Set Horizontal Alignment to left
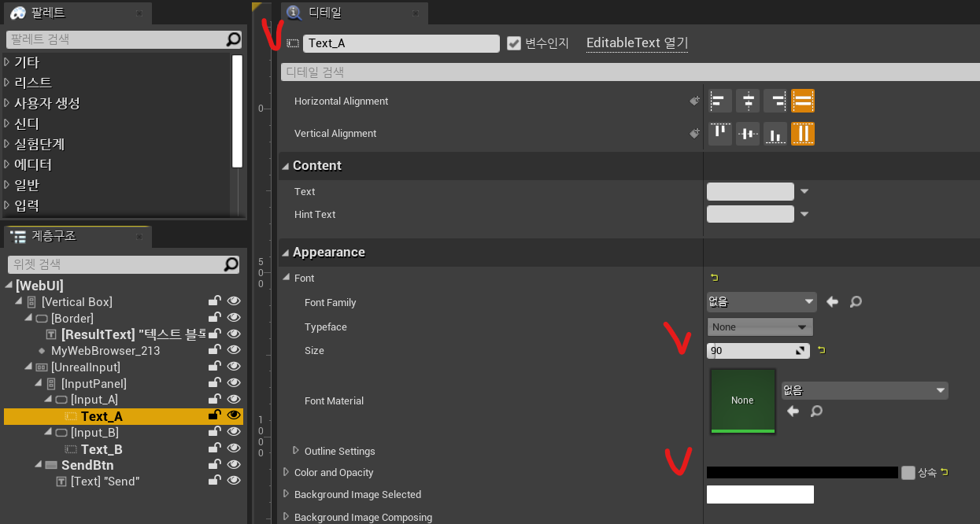 (x=720, y=101)
